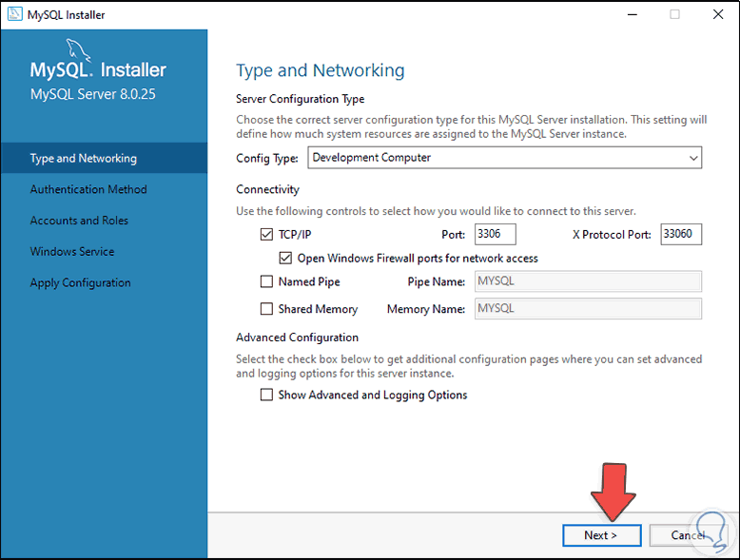This screenshot has width=740, height=560.
Task: Click the Port field showing 3306
Action: point(495,234)
